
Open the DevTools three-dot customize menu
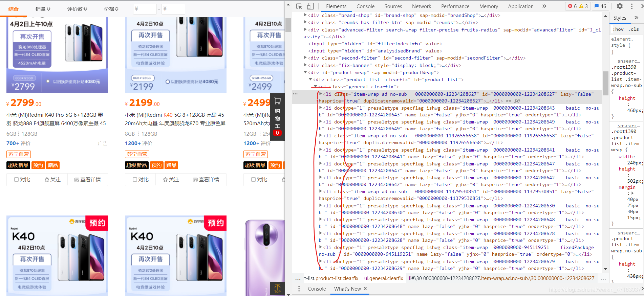pyautogui.click(x=632, y=6)
